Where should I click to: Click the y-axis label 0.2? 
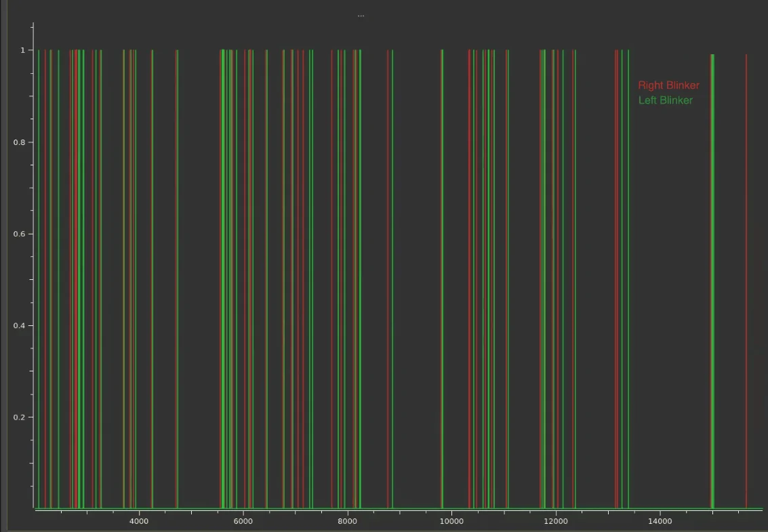19,417
